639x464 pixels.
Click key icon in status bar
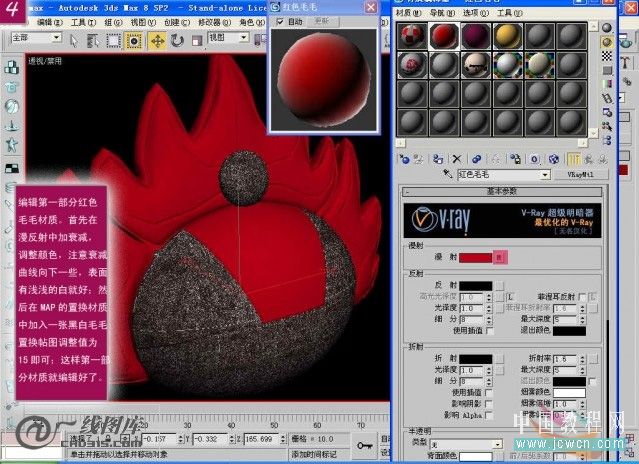point(364,445)
